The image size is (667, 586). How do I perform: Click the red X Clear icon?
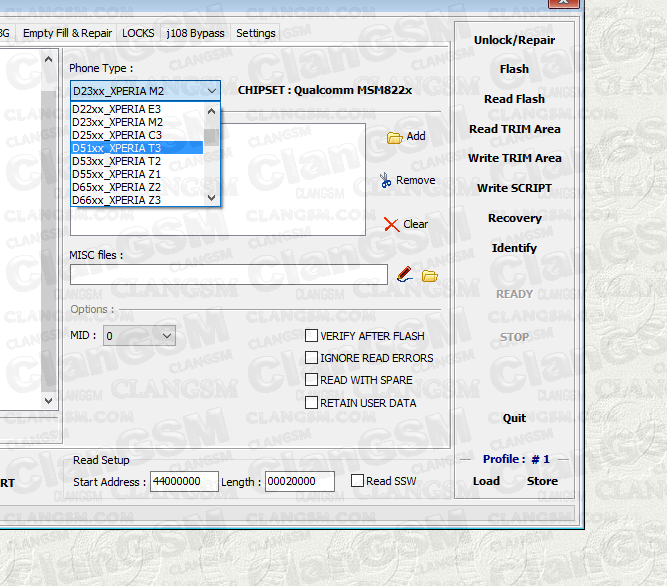[391, 225]
